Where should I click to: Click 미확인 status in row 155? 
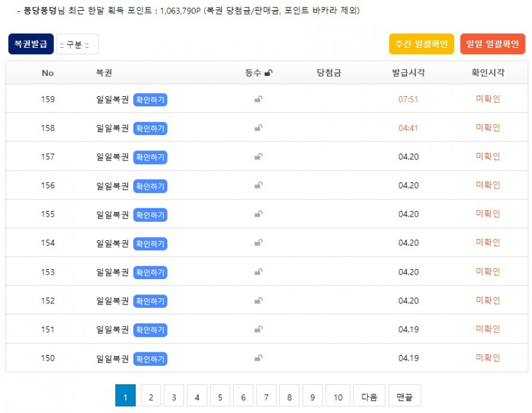click(488, 214)
